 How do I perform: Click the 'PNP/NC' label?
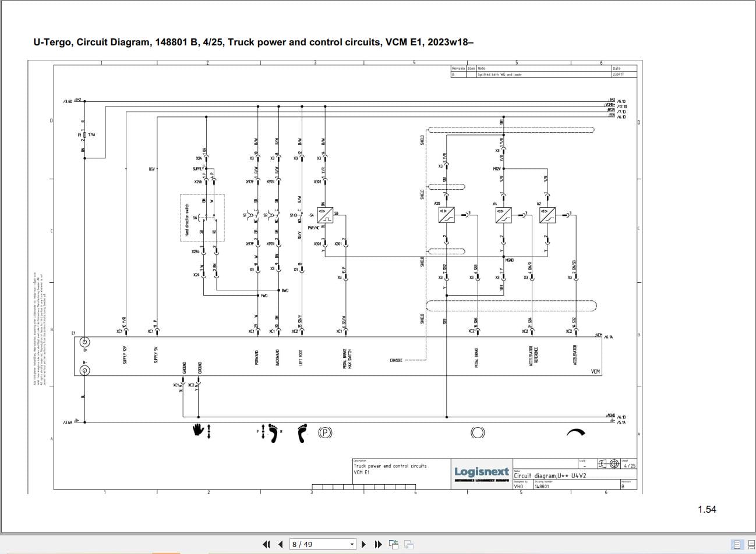[313, 228]
